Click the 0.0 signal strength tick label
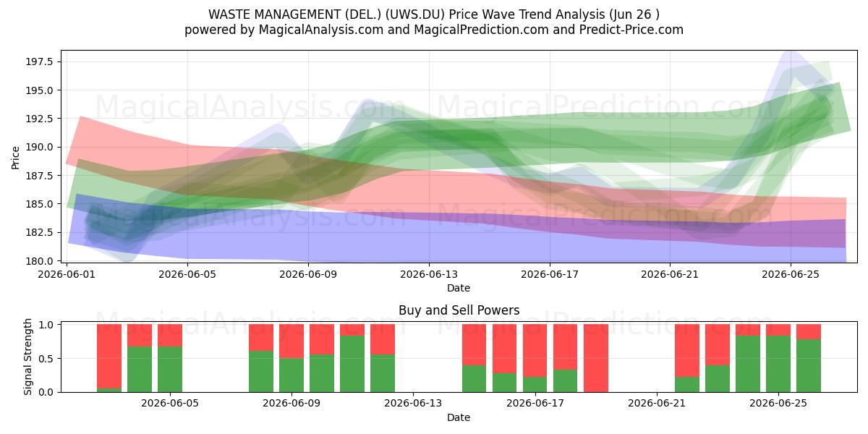The height and width of the screenshot is (434, 868). click(x=47, y=392)
